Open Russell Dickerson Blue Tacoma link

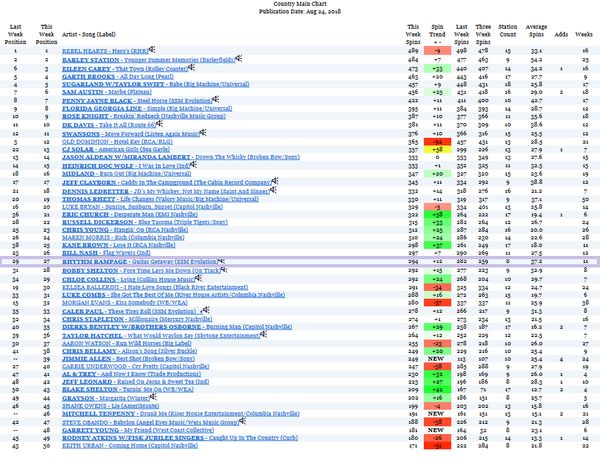tap(145, 222)
